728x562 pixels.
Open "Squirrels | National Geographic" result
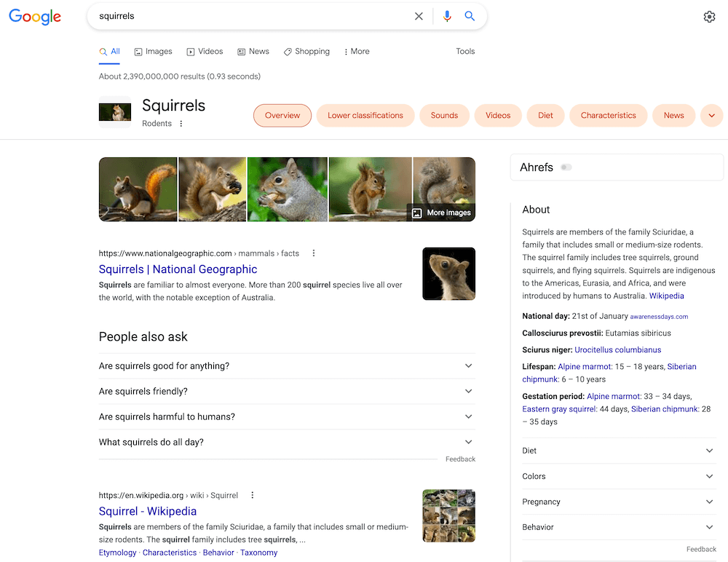point(178,269)
